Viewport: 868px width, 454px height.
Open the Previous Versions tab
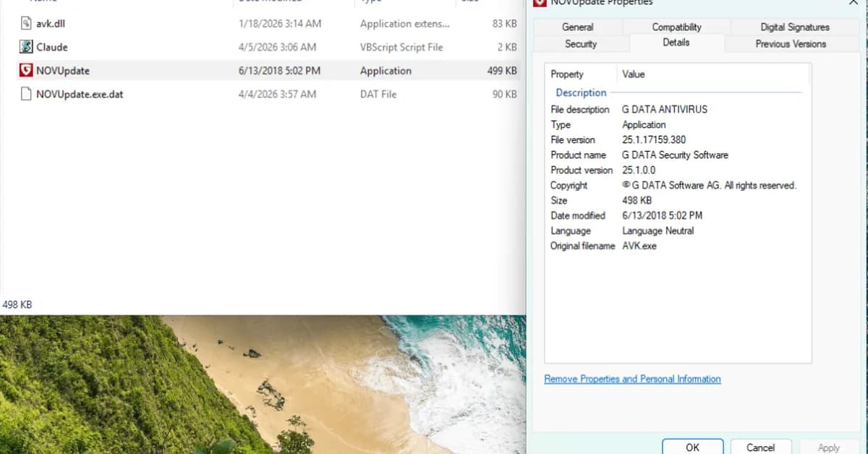[x=791, y=43]
